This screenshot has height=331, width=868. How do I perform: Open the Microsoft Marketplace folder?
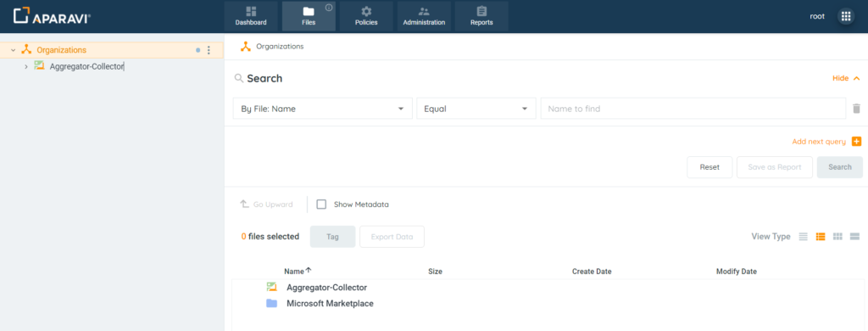click(x=330, y=303)
